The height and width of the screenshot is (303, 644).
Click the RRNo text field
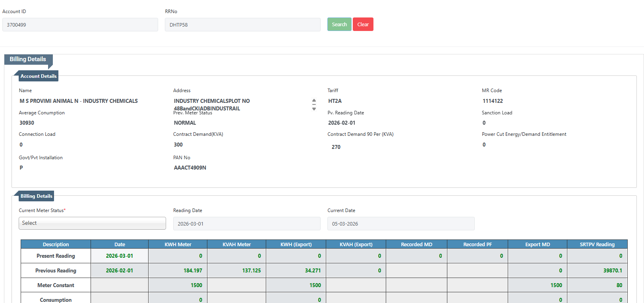[x=242, y=25]
